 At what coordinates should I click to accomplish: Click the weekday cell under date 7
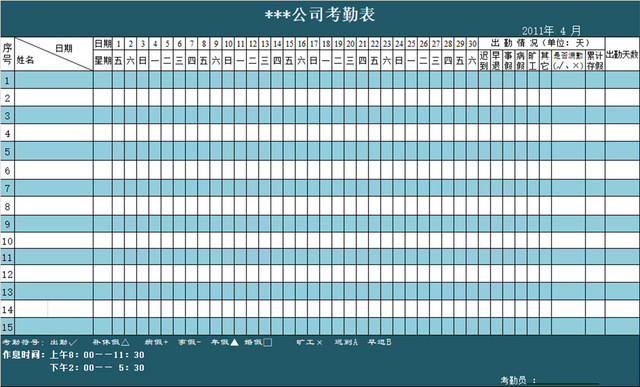[x=192, y=60]
